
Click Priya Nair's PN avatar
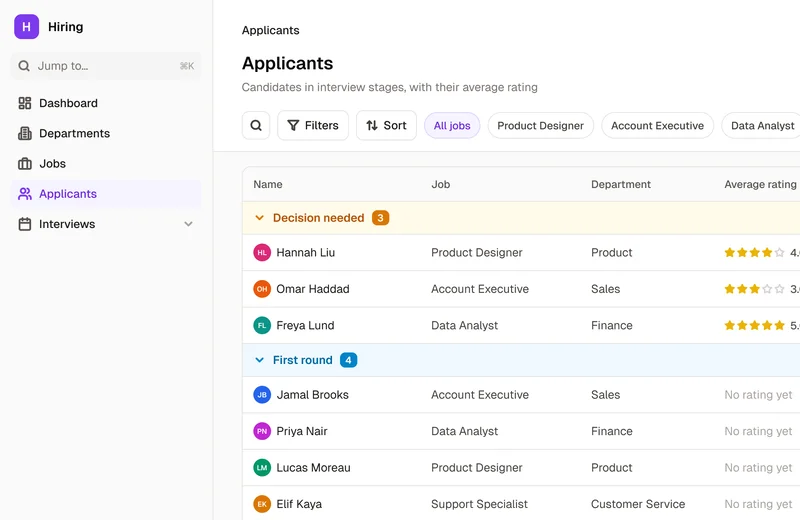coord(262,431)
